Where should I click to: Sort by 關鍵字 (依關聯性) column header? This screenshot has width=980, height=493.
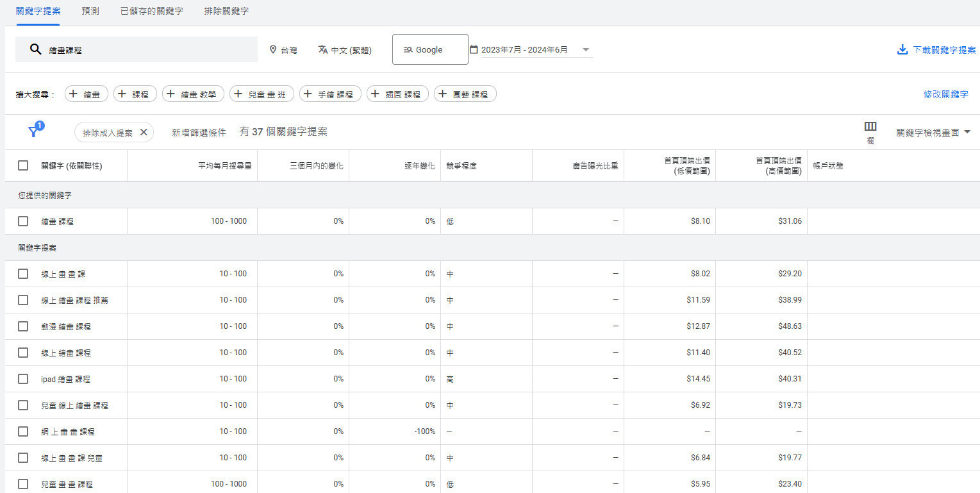[x=71, y=166]
